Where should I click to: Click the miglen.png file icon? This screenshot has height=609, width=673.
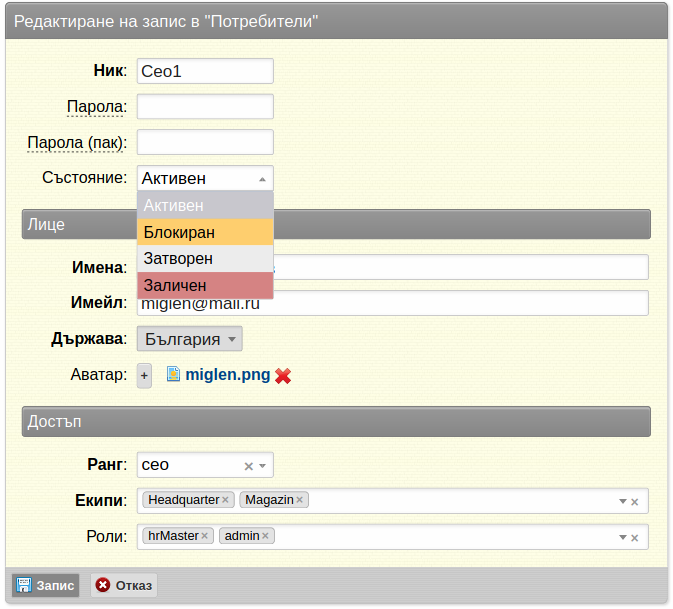tap(173, 374)
